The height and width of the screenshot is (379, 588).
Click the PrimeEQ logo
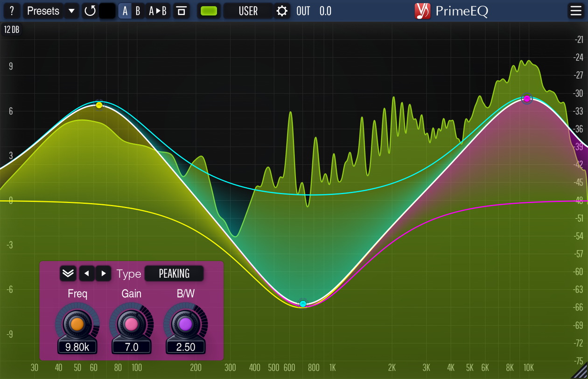pos(422,11)
